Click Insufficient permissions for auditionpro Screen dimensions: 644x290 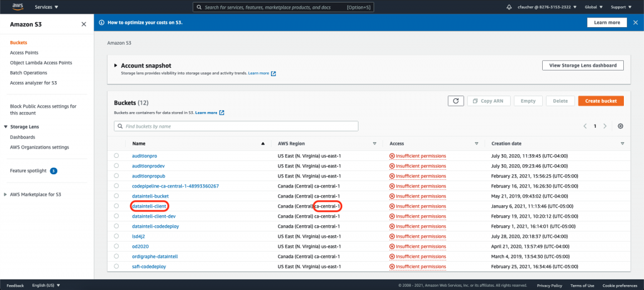418,156
